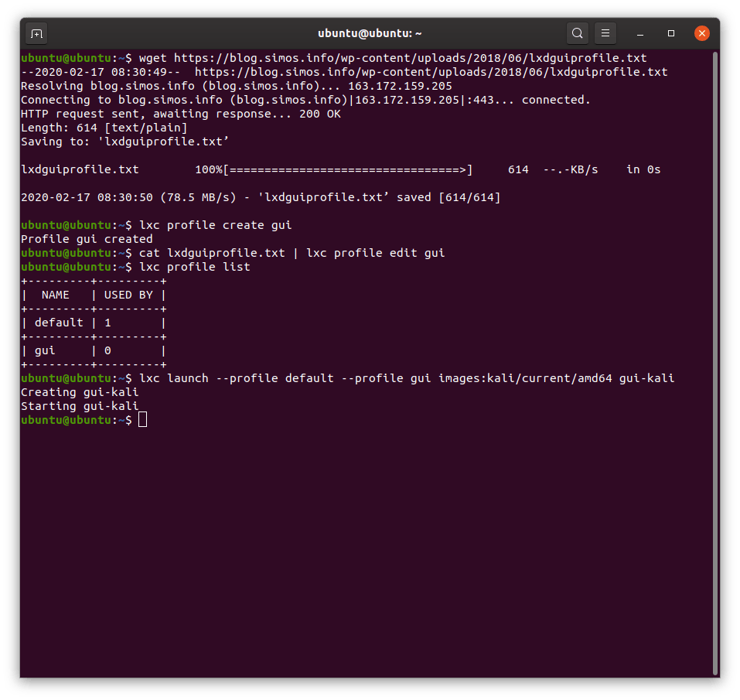This screenshot has height=700, width=740.
Task: Open a new terminal tab
Action: (x=36, y=33)
